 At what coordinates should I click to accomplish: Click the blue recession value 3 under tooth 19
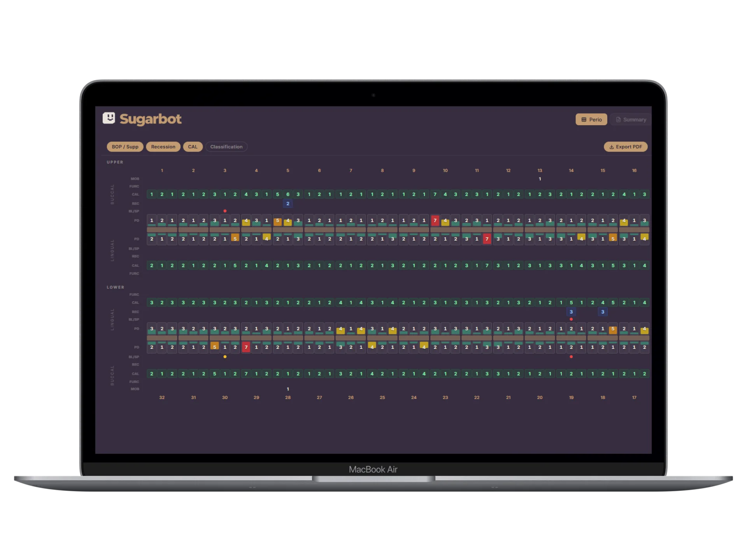tap(571, 312)
